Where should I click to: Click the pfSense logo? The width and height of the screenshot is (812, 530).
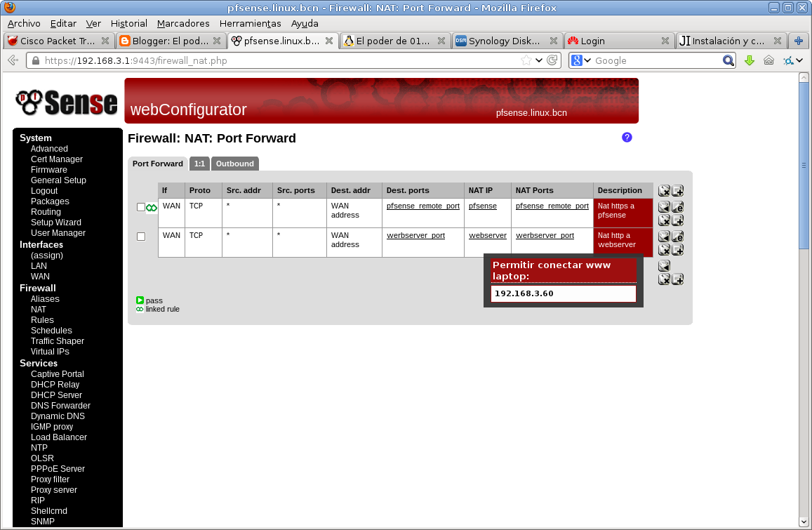[67, 102]
